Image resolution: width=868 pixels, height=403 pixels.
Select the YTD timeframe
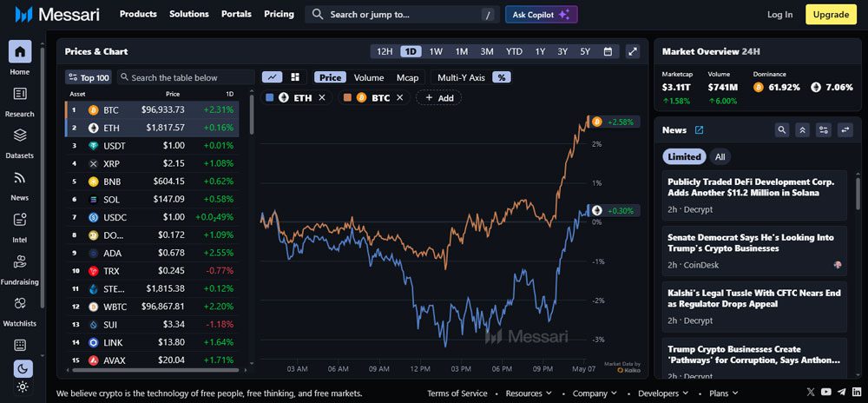[x=514, y=51]
